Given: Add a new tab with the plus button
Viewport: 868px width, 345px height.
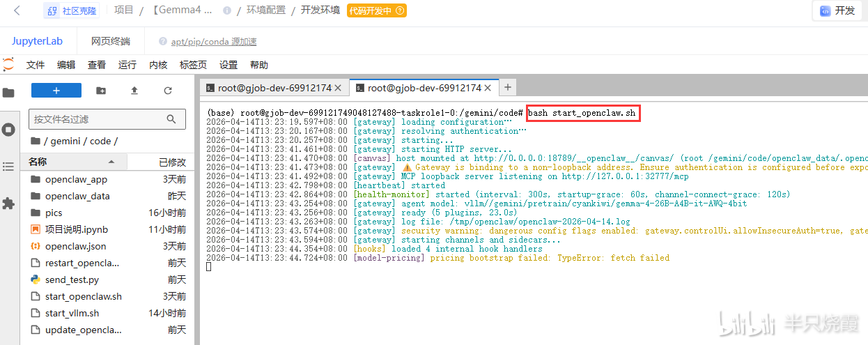Looking at the screenshot, I should pos(508,87).
